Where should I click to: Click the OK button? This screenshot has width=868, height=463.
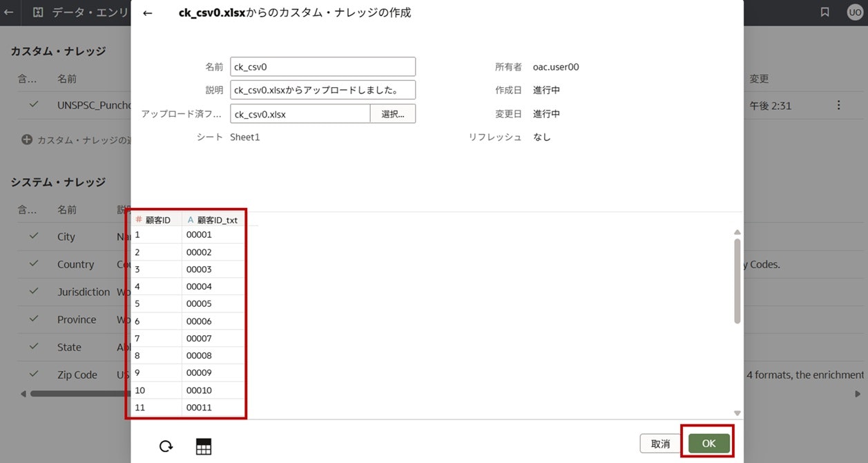click(x=708, y=444)
